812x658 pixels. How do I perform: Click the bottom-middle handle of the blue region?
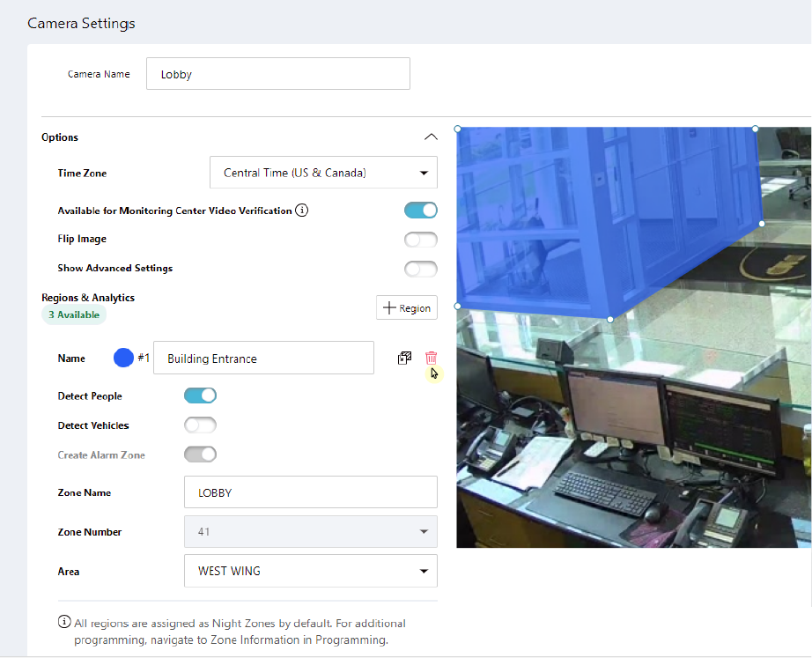pyautogui.click(x=610, y=319)
